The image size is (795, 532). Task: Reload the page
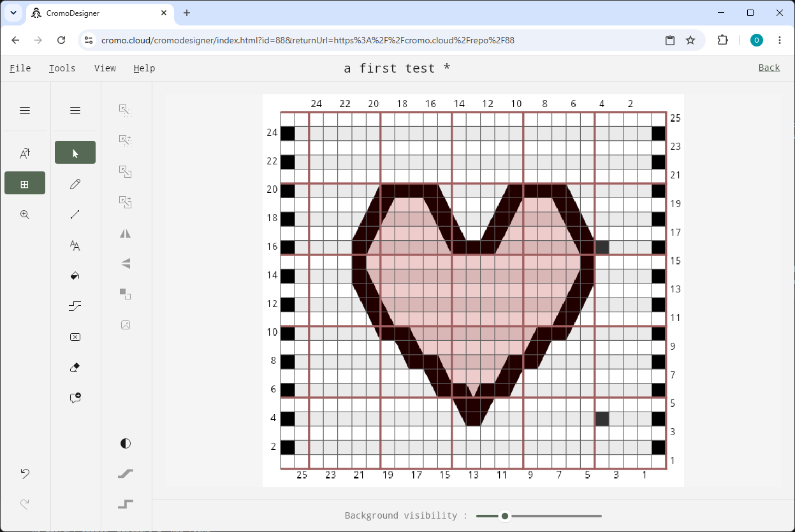click(x=61, y=40)
